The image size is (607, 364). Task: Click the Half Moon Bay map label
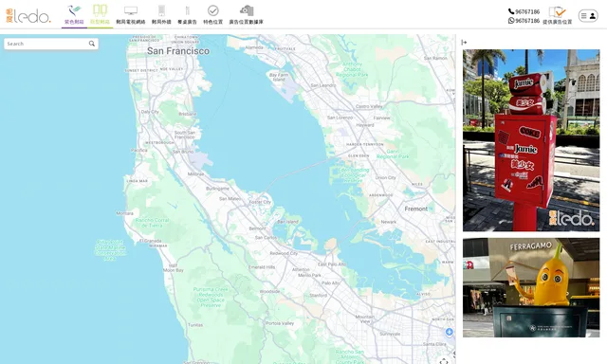tap(174, 268)
